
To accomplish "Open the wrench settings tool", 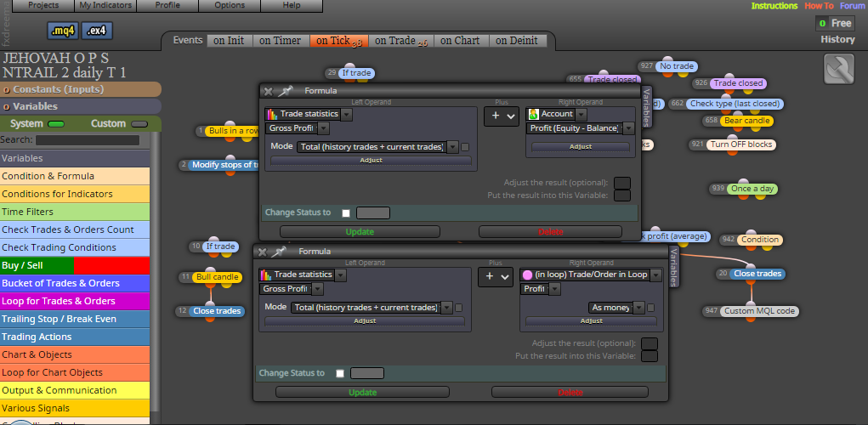I will (x=838, y=69).
